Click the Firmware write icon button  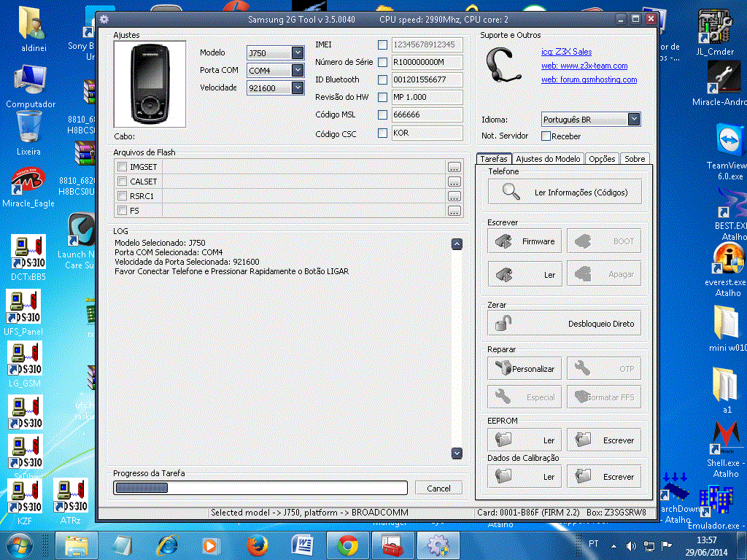[525, 241]
